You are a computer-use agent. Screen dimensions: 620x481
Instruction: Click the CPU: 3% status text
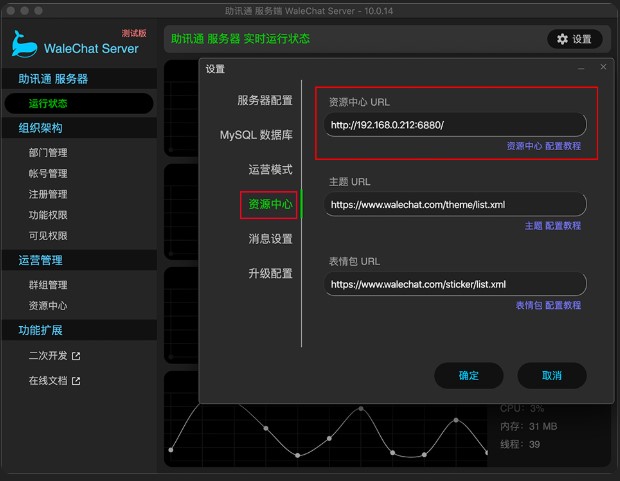522,409
